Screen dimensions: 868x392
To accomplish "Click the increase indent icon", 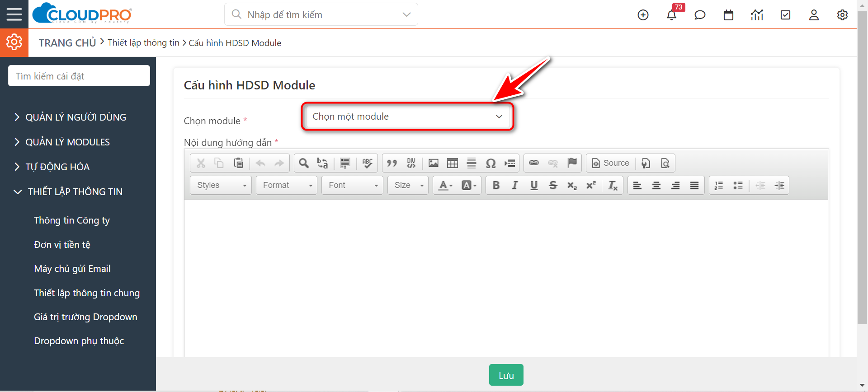I will (779, 185).
